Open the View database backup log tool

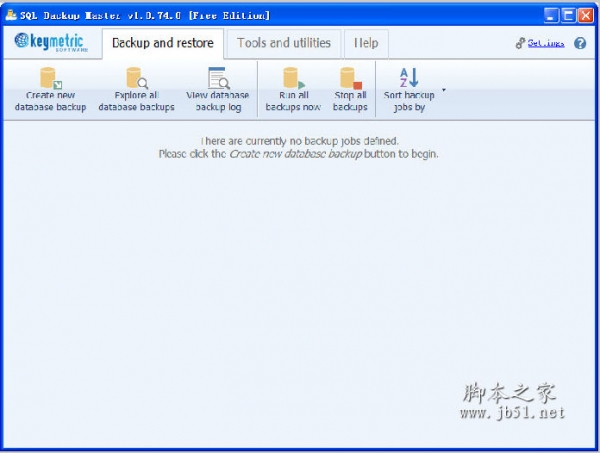pos(218,90)
